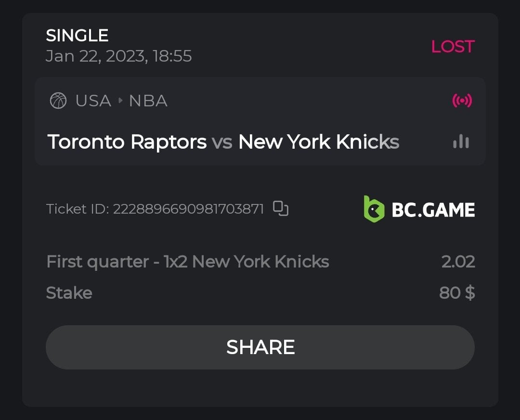Click the pink live broadcast icon
Image resolution: width=520 pixels, height=420 pixels.
(462, 101)
